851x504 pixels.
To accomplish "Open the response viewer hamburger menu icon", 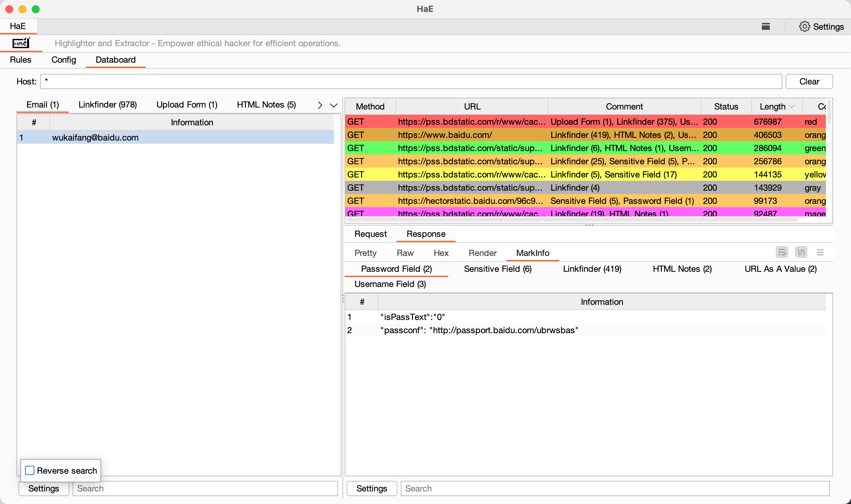I will pos(820,252).
